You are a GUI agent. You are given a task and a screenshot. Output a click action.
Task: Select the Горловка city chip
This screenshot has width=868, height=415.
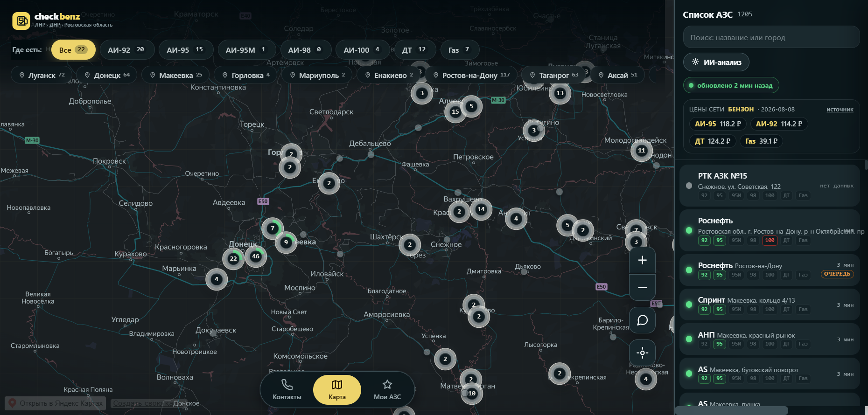(245, 75)
